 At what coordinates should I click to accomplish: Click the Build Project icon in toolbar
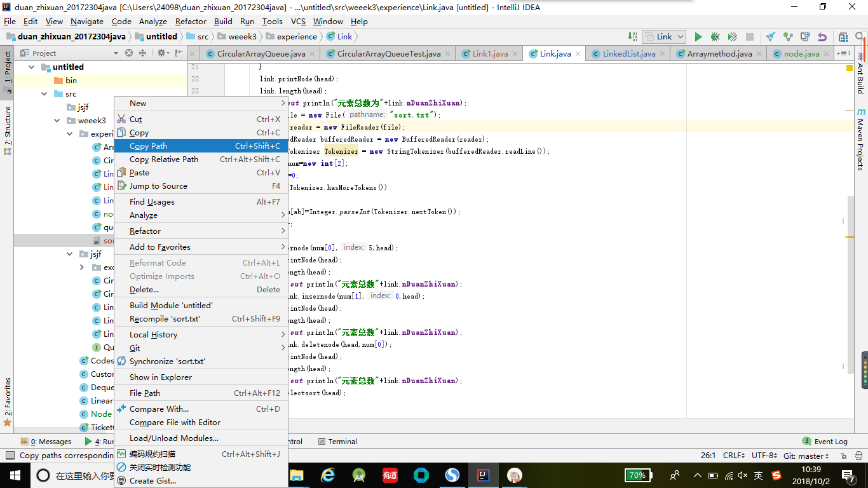634,37
